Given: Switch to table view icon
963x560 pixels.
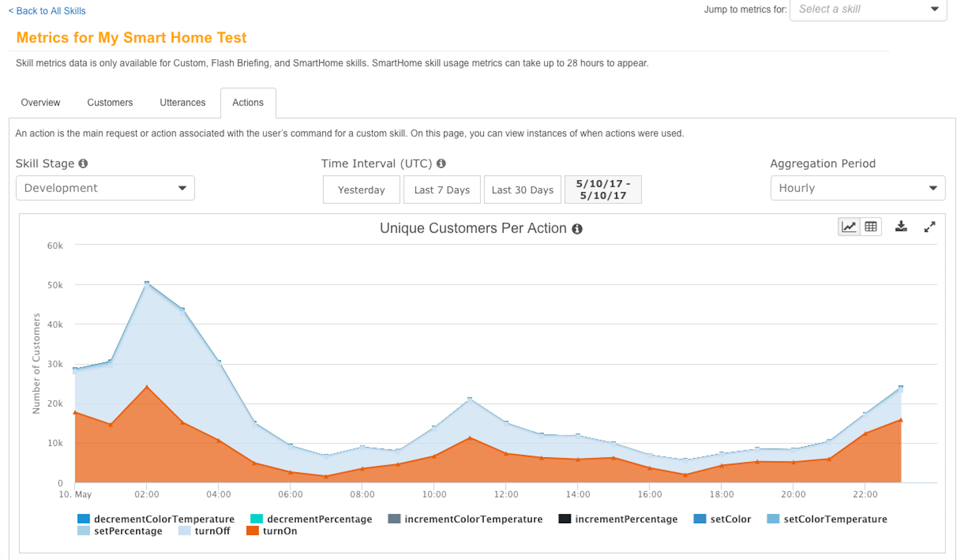Looking at the screenshot, I should (x=871, y=226).
